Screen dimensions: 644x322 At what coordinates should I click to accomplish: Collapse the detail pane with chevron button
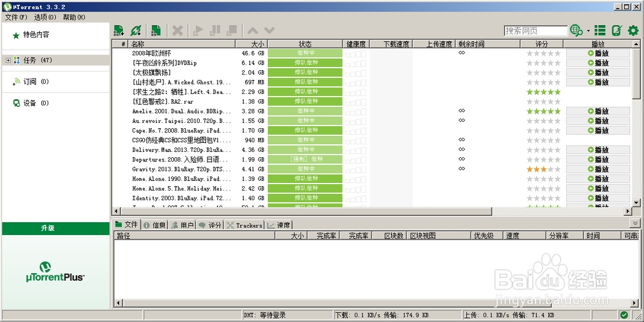[636, 223]
